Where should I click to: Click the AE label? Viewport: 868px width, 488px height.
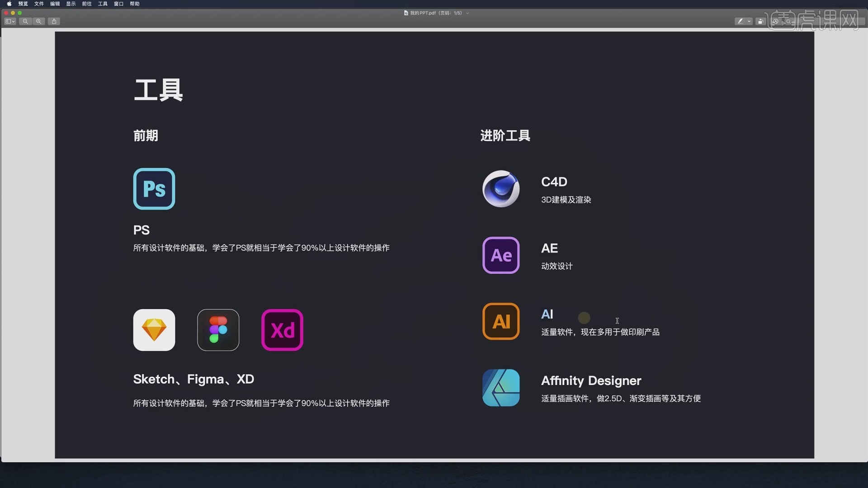point(549,248)
